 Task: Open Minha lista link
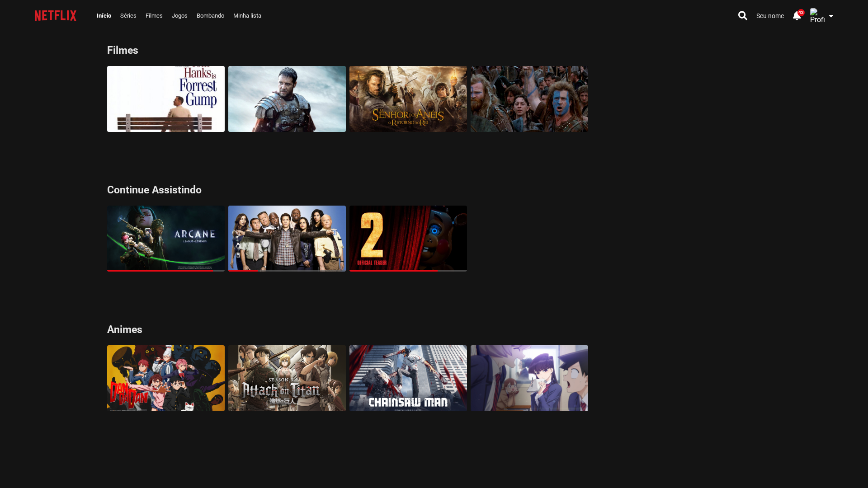(x=247, y=16)
